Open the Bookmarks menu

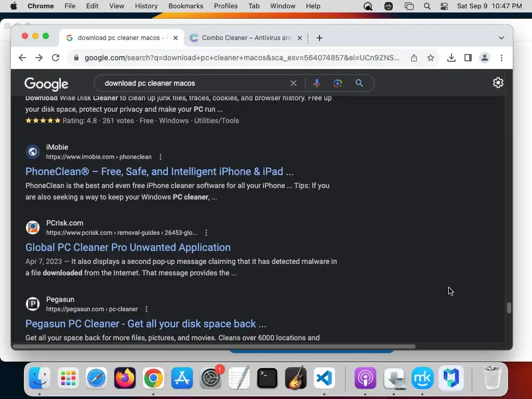click(x=185, y=6)
